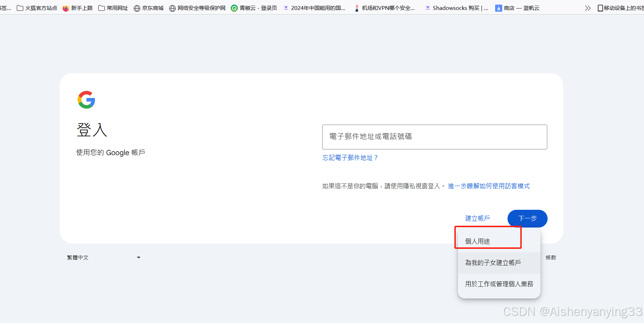Click the Google G logo
This screenshot has height=323, width=644.
point(86,100)
